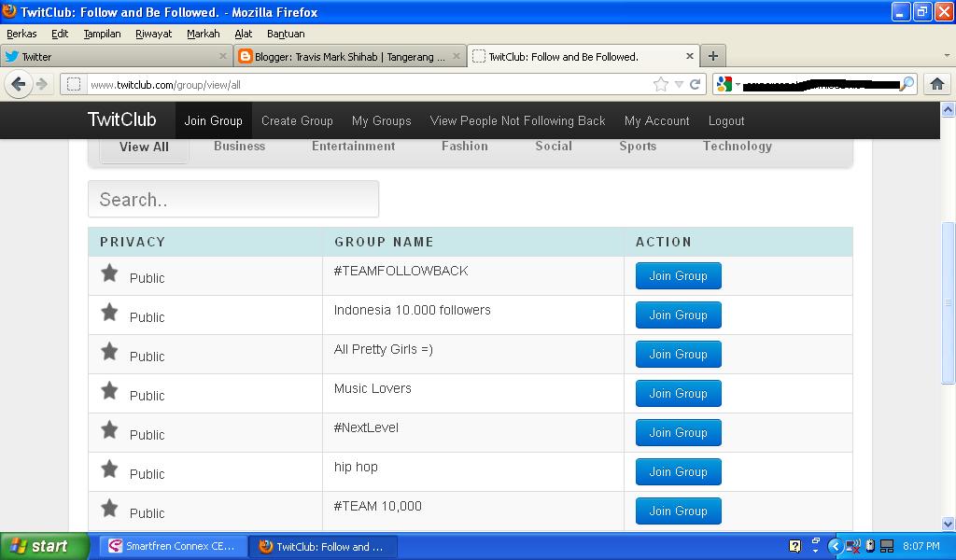Join the #NextLevel group
The image size is (956, 560).
678,433
